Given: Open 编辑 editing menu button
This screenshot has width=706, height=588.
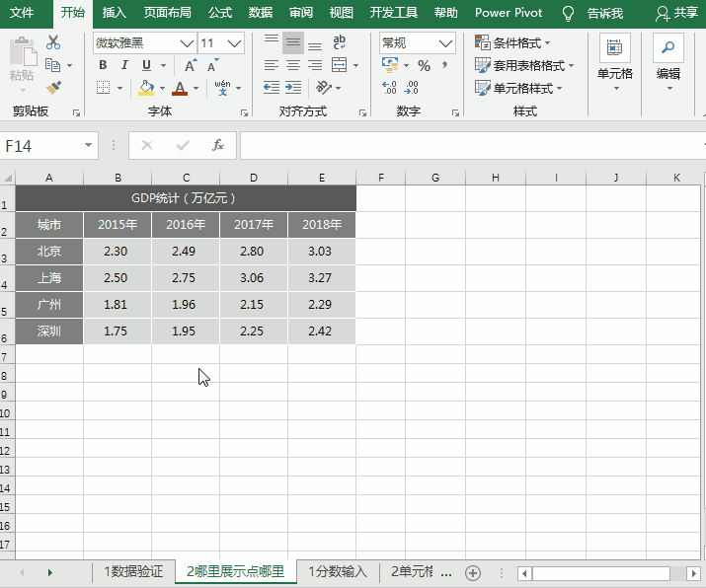Looking at the screenshot, I should coord(668,63).
